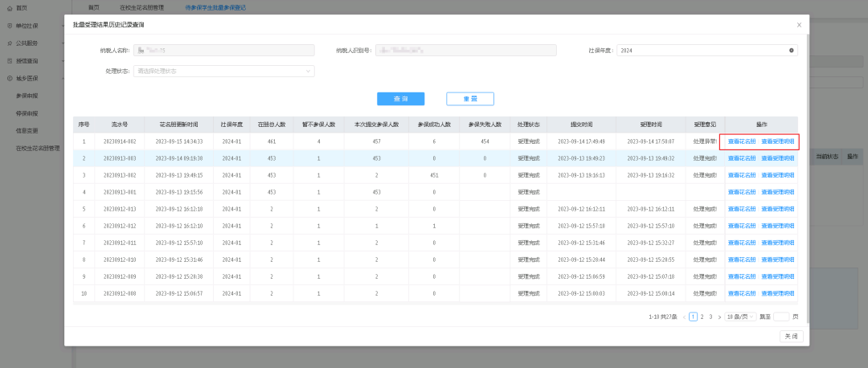This screenshot has height=368, width=868.
Task: Click 查看花名册 for 流水号 20230912-012
Action: coord(742,226)
